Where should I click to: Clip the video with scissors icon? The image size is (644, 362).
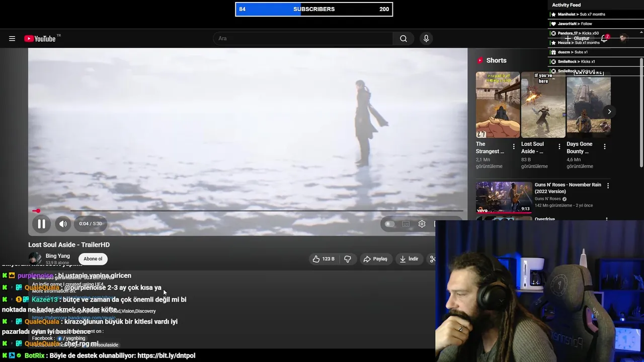(x=432, y=259)
